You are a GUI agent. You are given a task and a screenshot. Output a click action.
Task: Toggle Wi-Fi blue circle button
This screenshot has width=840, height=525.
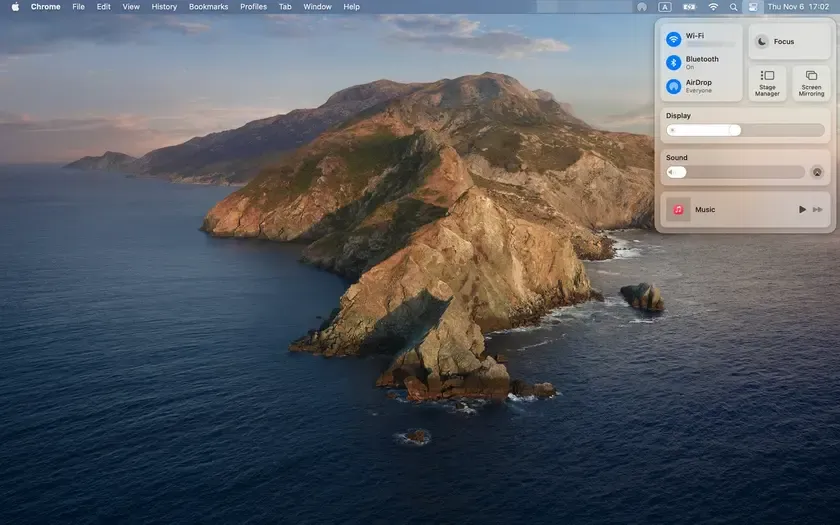tap(673, 39)
